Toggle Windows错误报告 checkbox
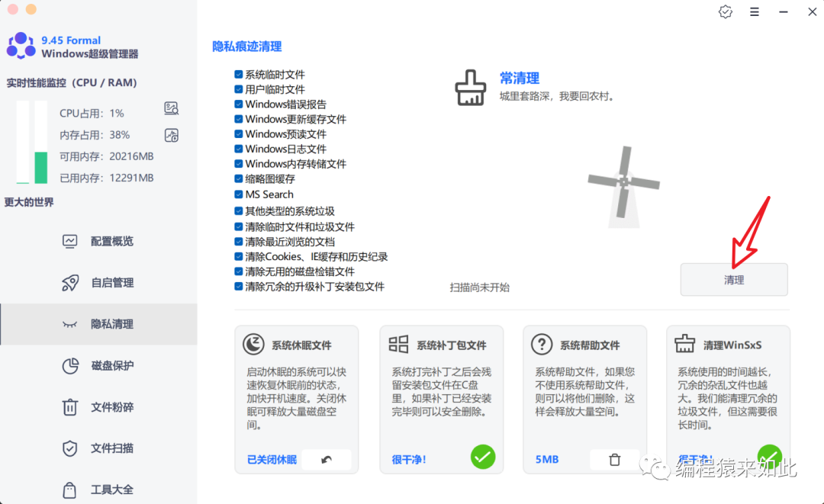 point(239,104)
